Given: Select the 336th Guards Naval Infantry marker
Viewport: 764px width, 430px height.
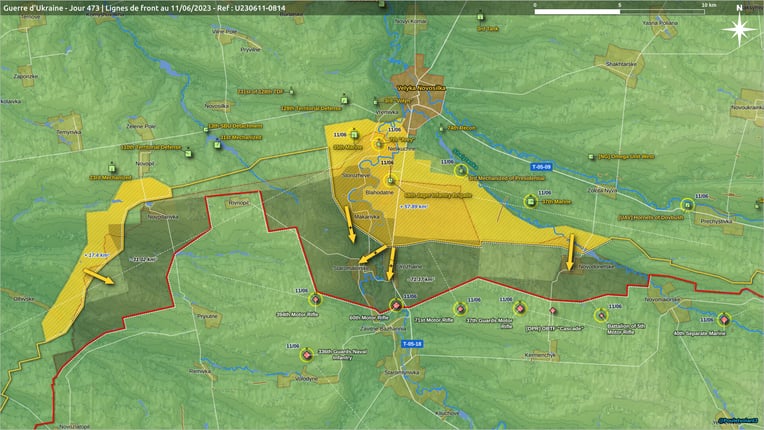Looking at the screenshot, I should (x=306, y=355).
